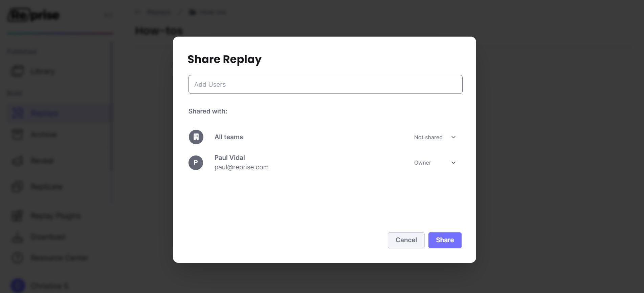Click the Cancel button

tap(406, 240)
